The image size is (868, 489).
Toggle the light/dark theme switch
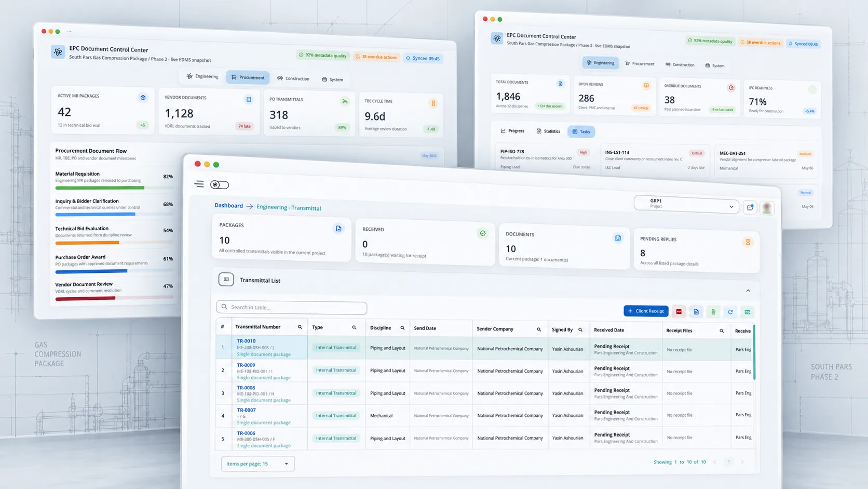pos(219,184)
